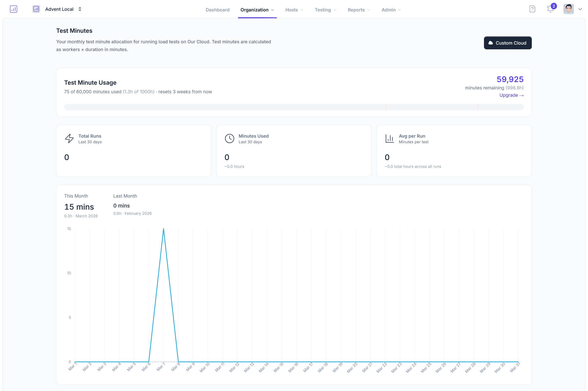The image size is (588, 391).
Task: Click the app logo in top-left corner
Action: pyautogui.click(x=13, y=9)
